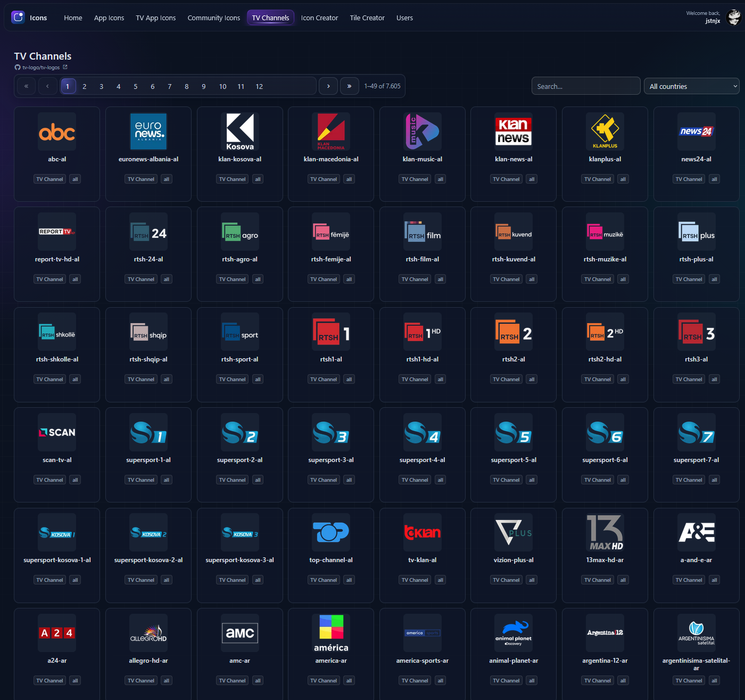Click the all tag under news24-al
745x700 pixels.
[714, 179]
